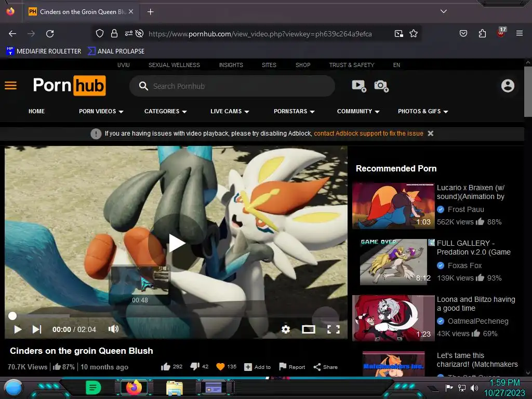Expand the LIVE CAMS dropdown

click(x=230, y=111)
